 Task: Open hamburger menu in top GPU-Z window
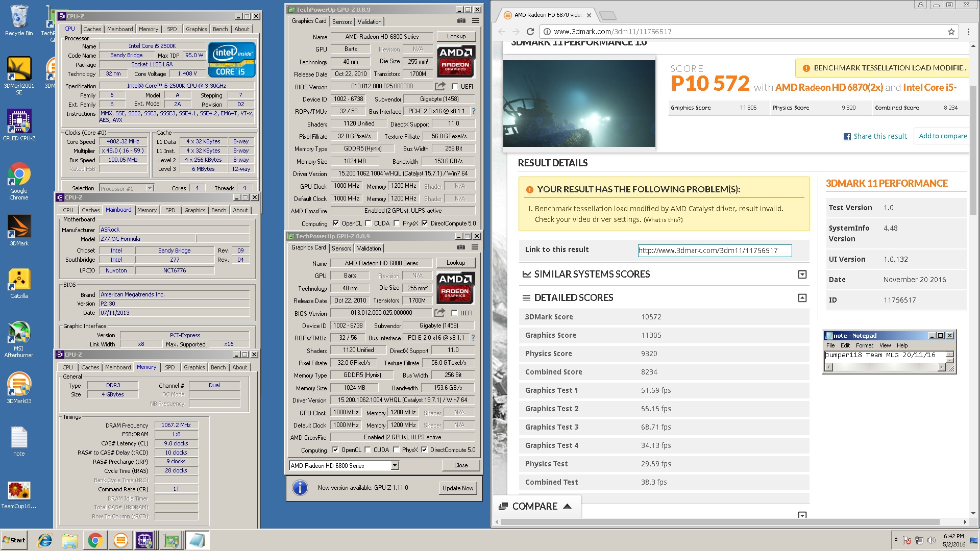[475, 21]
